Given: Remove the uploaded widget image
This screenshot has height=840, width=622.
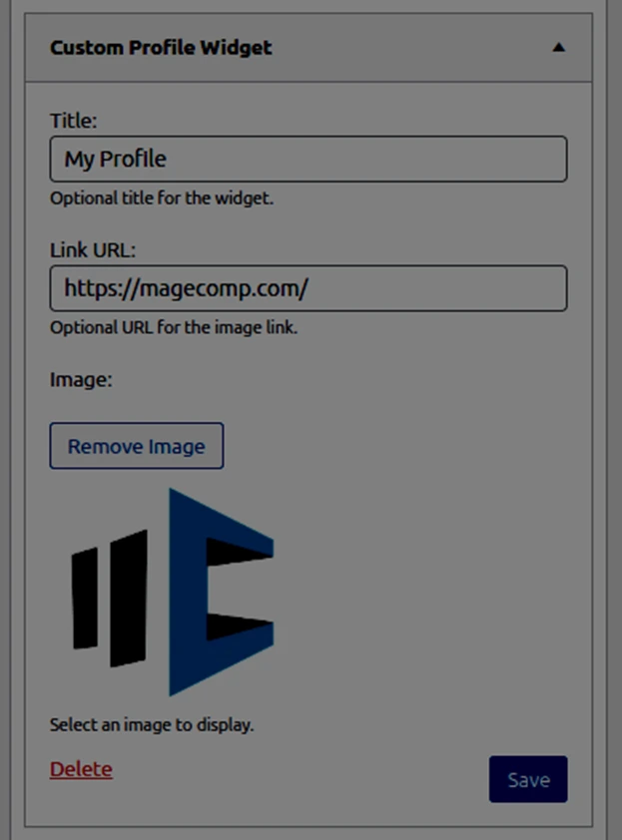Looking at the screenshot, I should coord(136,446).
